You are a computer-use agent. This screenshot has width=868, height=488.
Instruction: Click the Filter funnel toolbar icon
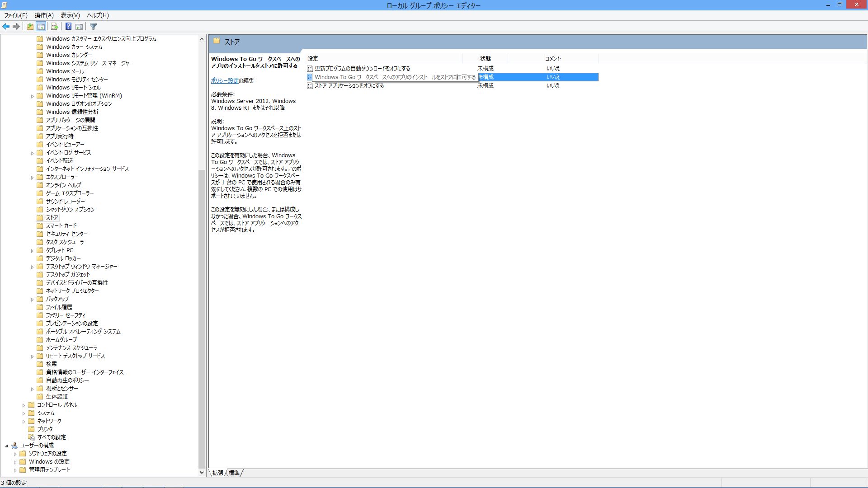tap(94, 27)
